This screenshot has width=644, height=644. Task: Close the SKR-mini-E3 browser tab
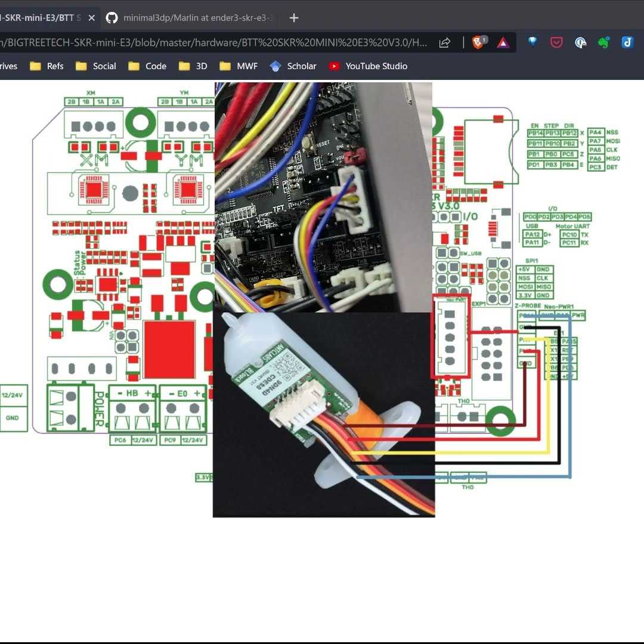[x=92, y=18]
